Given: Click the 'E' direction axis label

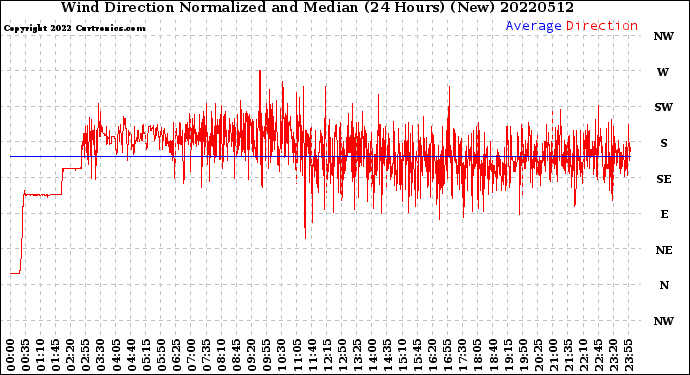Looking at the screenshot, I should [x=664, y=214].
